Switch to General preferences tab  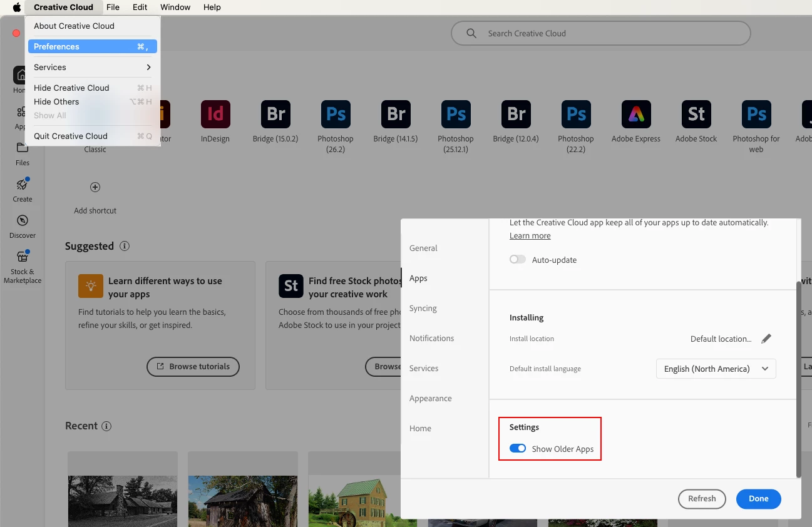pos(423,248)
